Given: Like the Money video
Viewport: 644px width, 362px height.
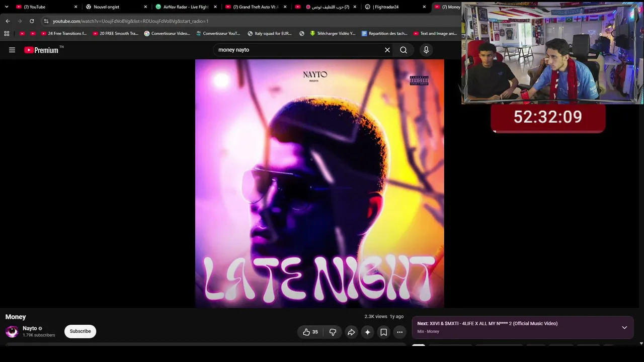Looking at the screenshot, I should (310, 332).
